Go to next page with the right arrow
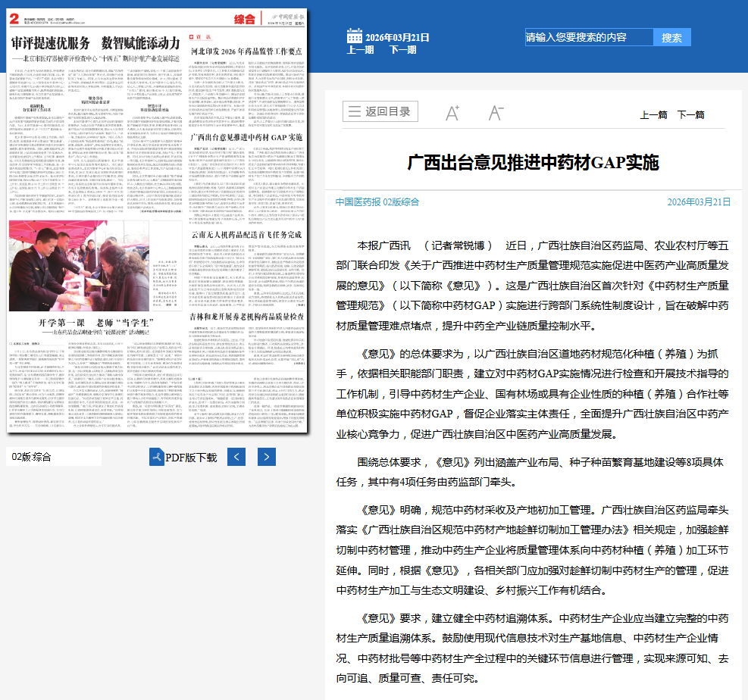This screenshot has height=700, width=748. [266, 457]
